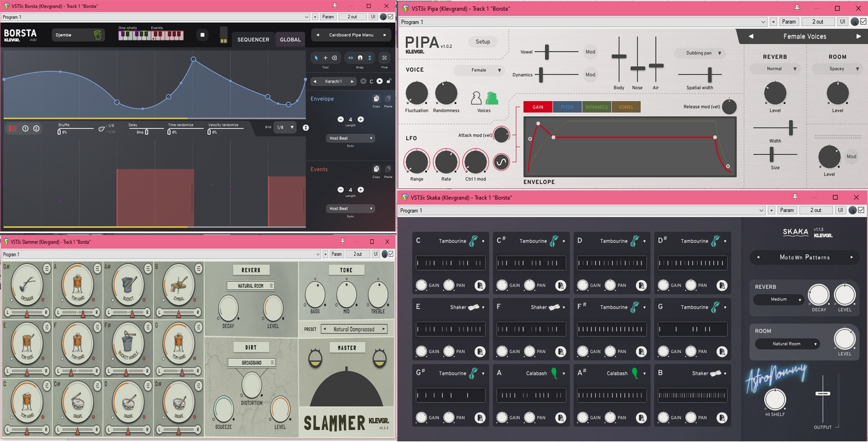The image size is (868, 442).
Task: Switch to the GLOBAL tab in Borsta
Action: (x=291, y=39)
